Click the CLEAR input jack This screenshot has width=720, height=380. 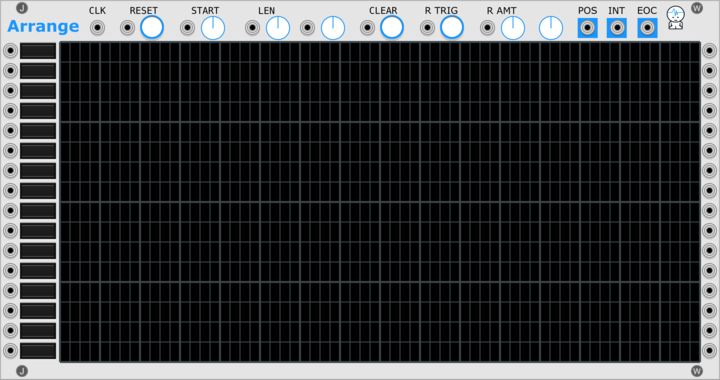click(x=367, y=28)
